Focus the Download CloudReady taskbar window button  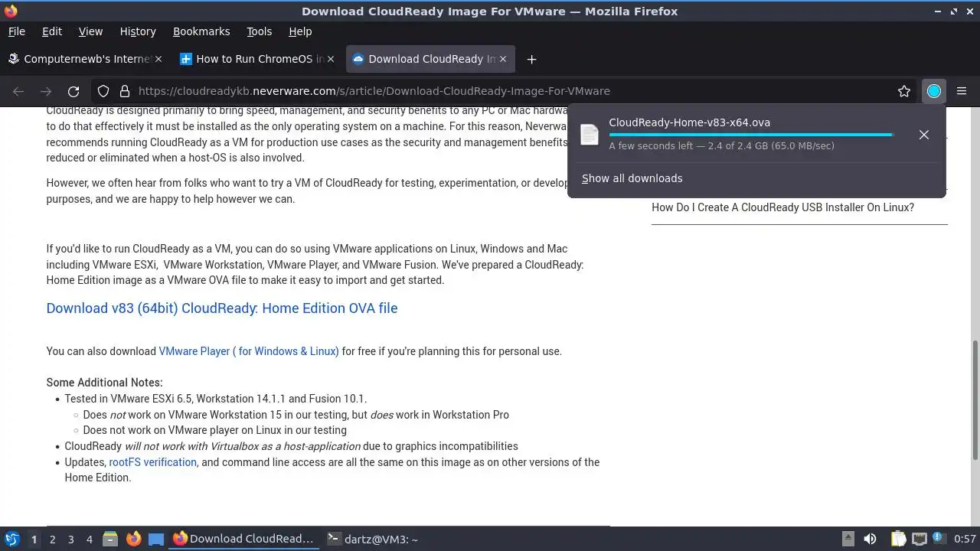(243, 539)
